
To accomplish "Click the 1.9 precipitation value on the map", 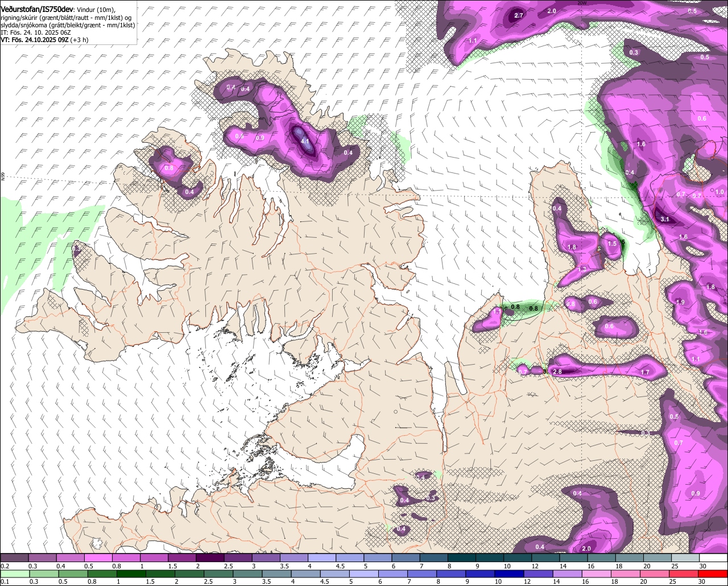I will (x=680, y=302).
